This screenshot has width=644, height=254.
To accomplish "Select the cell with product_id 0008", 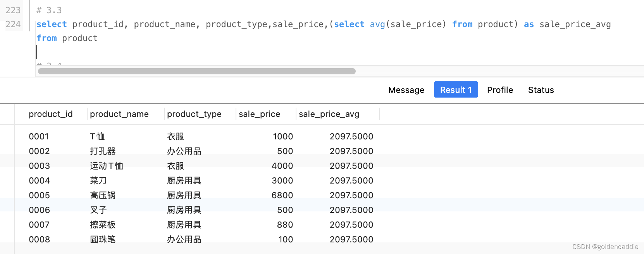I will pyautogui.click(x=39, y=240).
